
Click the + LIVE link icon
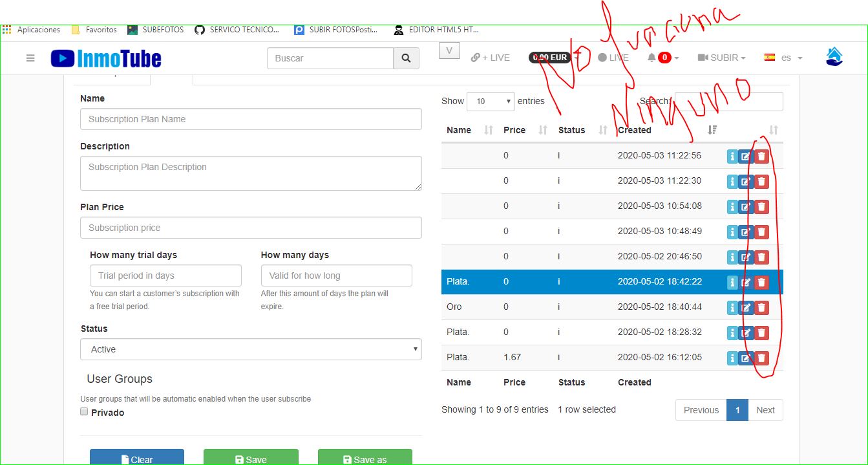[x=476, y=58]
